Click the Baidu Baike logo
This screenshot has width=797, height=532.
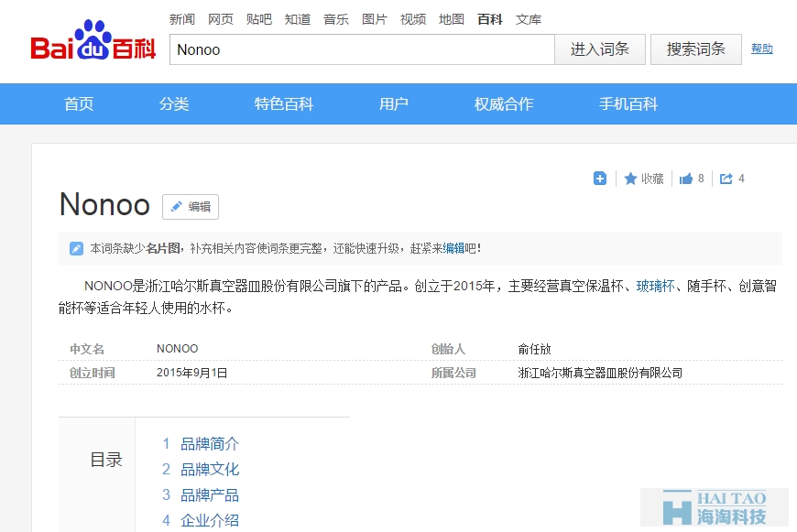click(93, 40)
